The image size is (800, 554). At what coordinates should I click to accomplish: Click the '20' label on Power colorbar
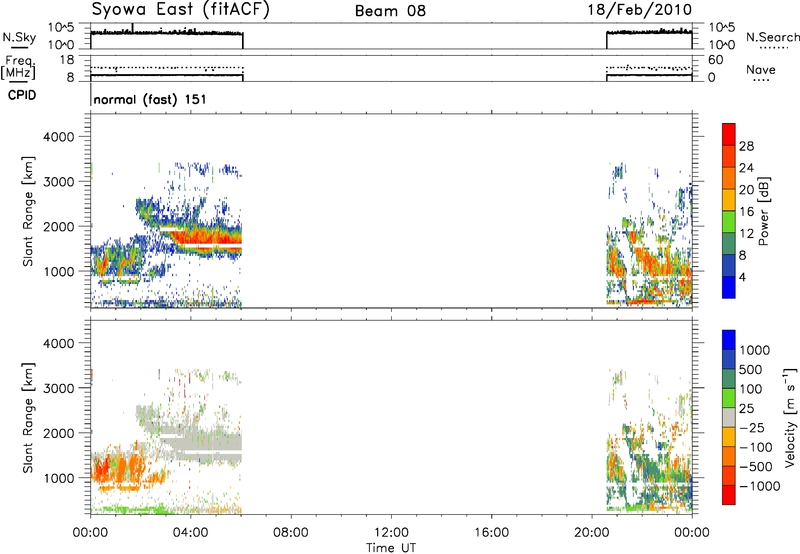[x=746, y=190]
